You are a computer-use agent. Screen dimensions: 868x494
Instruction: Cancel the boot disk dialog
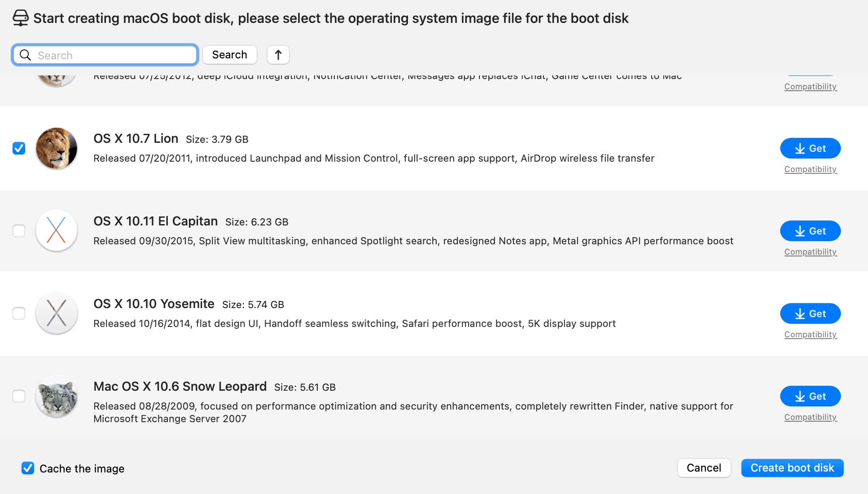(x=704, y=468)
